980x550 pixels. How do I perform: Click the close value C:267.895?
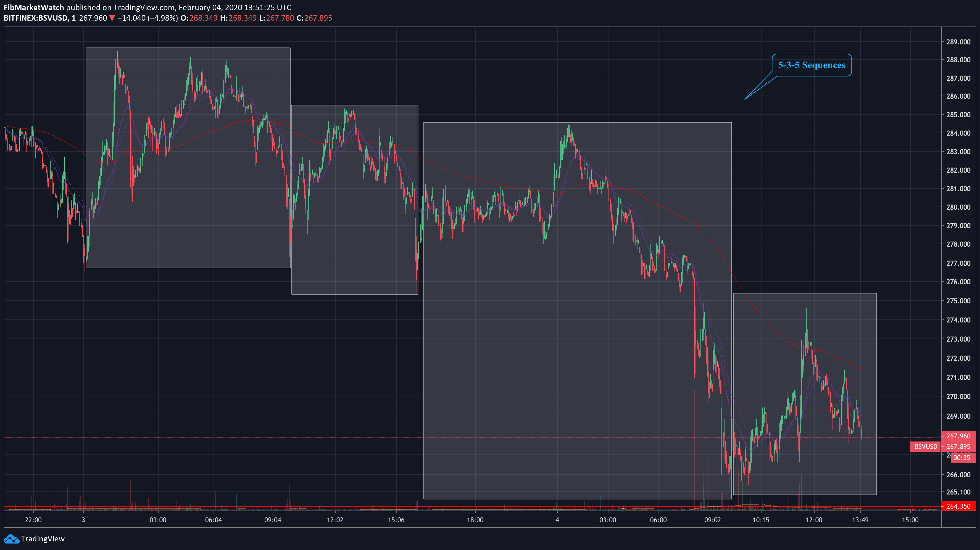pos(314,18)
